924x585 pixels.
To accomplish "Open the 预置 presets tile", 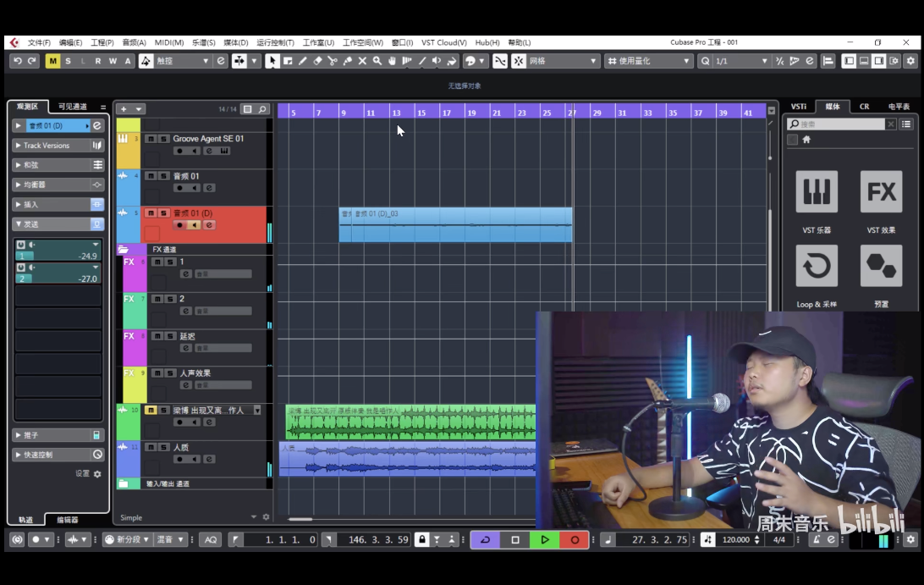I will (x=881, y=266).
